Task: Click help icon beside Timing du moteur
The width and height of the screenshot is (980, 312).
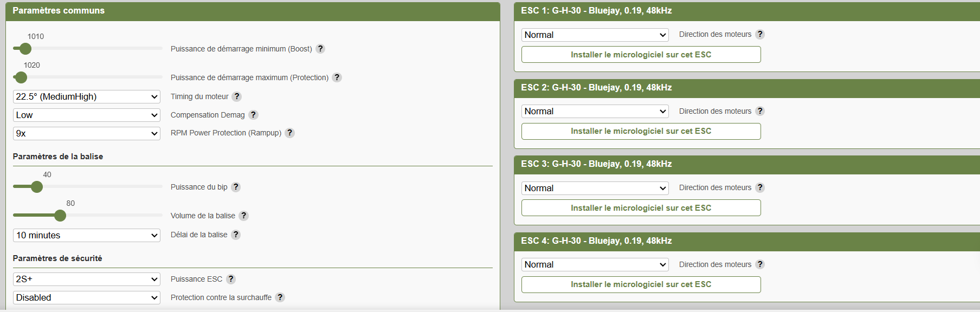Action: point(237,96)
